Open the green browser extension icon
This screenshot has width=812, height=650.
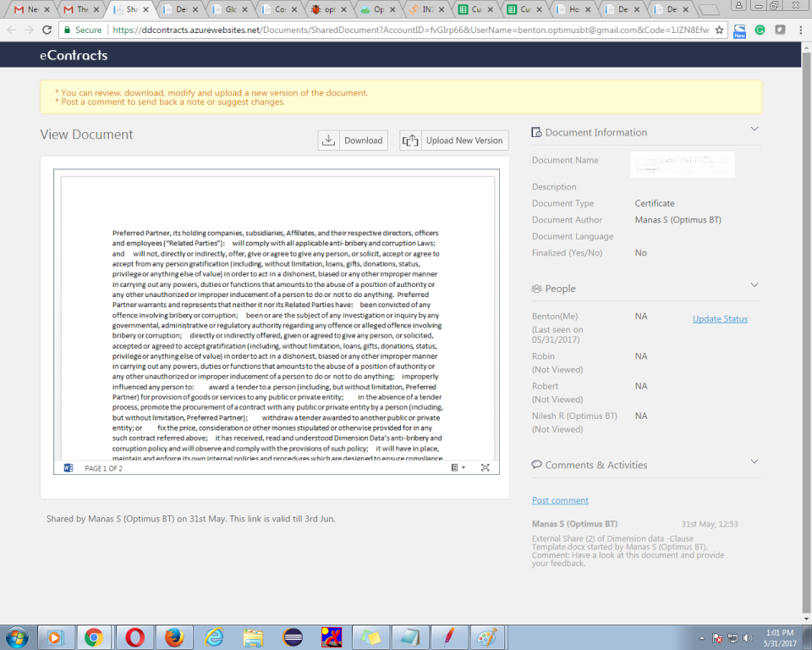(x=759, y=28)
